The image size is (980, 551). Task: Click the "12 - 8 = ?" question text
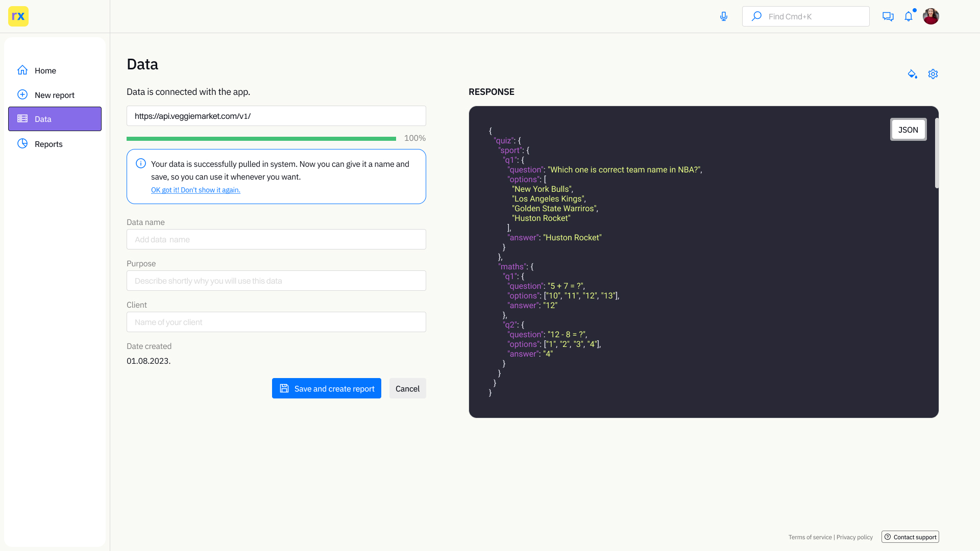coord(567,335)
